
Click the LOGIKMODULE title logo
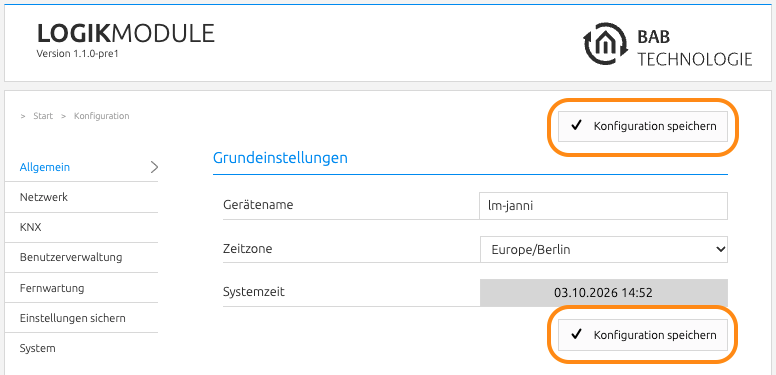[x=126, y=34]
